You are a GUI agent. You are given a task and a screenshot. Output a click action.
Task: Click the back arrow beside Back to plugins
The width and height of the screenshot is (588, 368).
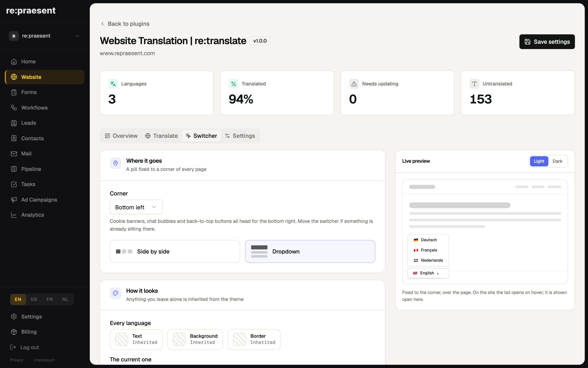[x=102, y=24]
